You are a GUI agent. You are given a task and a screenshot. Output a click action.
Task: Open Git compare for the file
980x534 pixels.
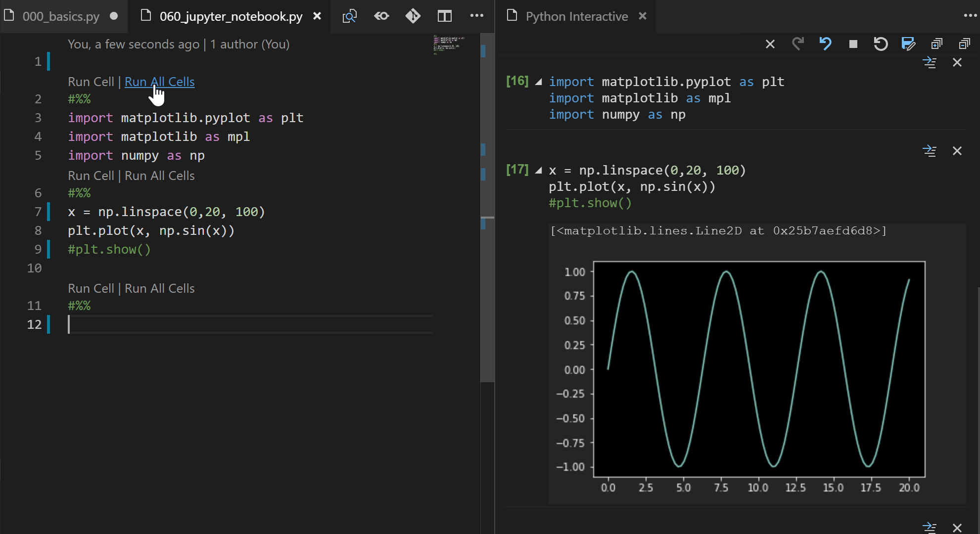coord(413,16)
